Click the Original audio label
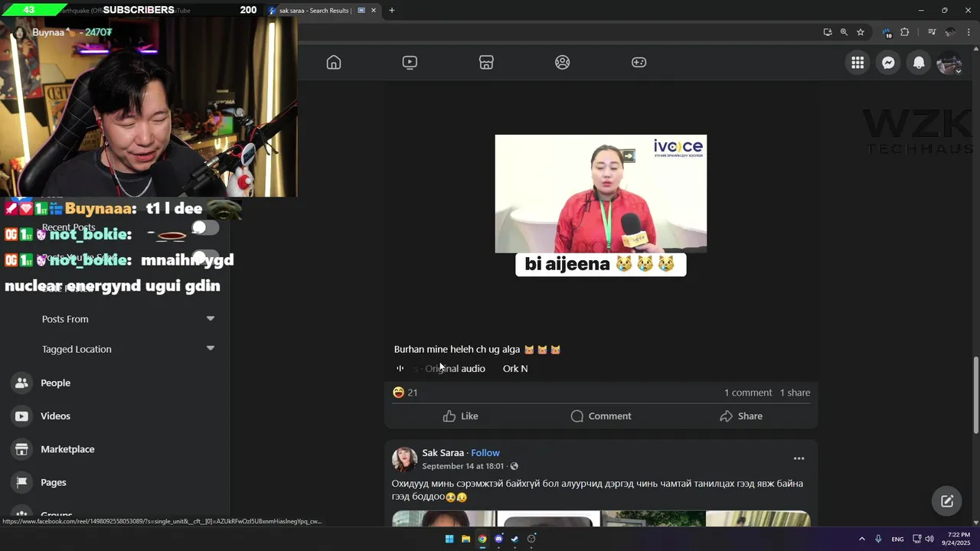The height and width of the screenshot is (551, 980). click(x=455, y=368)
